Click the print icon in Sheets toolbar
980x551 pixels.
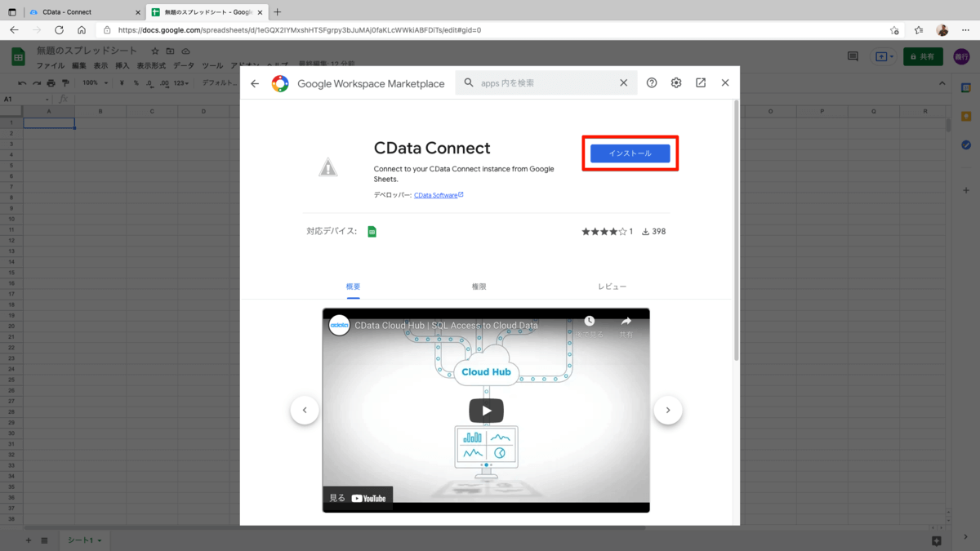(51, 83)
